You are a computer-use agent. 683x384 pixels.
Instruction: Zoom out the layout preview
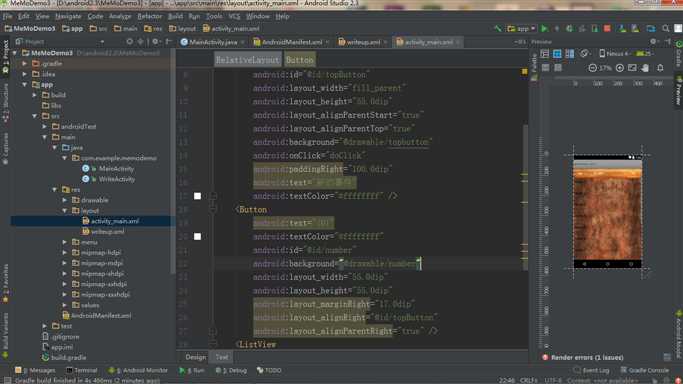click(x=592, y=68)
